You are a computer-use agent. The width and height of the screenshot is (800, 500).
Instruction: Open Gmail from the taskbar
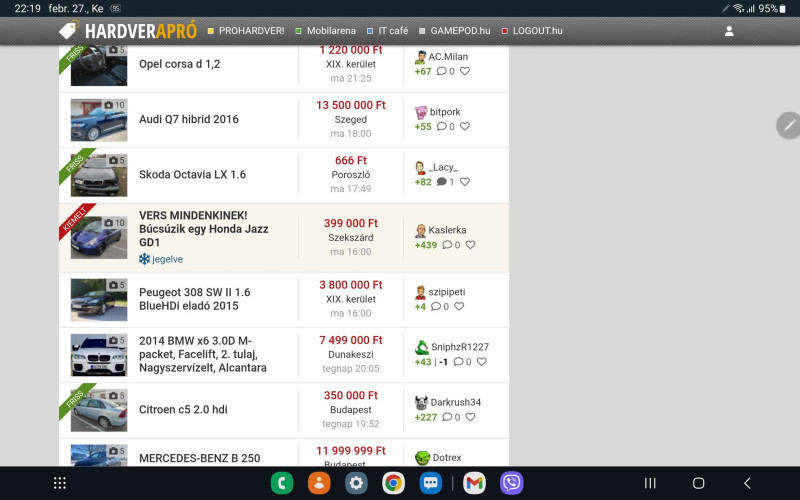474,483
